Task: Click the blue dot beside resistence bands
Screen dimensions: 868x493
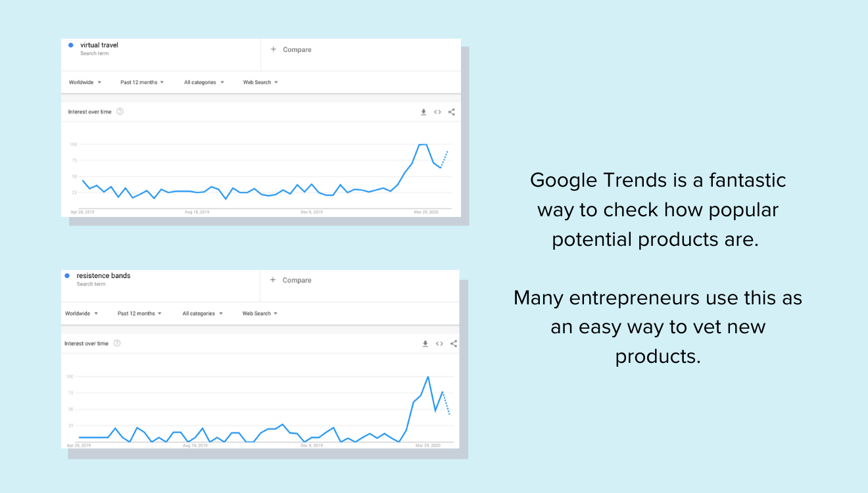Action: pyautogui.click(x=67, y=276)
